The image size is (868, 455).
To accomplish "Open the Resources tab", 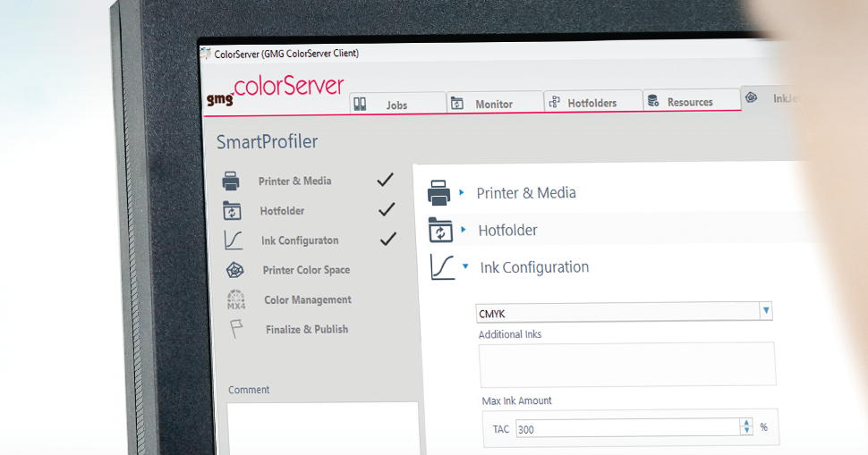I will (692, 100).
